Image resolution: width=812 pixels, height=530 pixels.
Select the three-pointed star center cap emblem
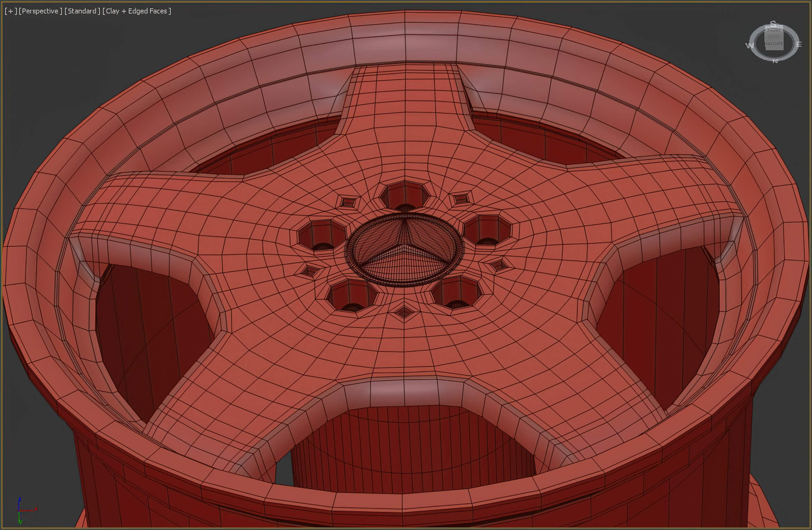(404, 250)
